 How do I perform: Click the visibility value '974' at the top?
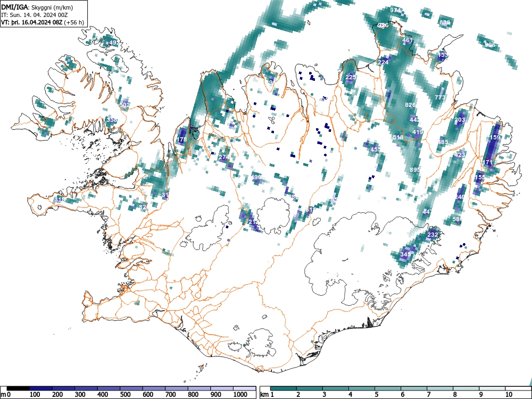(x=395, y=10)
